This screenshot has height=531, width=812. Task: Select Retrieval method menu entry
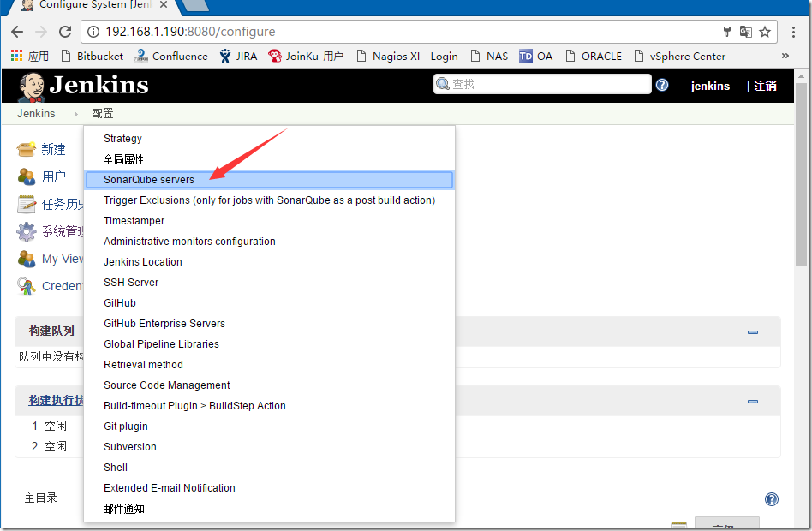[269, 365]
